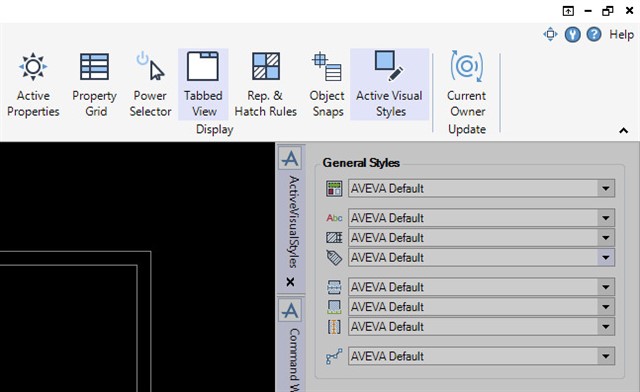
Task: Collapse the ribbon with the chevron
Action: point(623,131)
